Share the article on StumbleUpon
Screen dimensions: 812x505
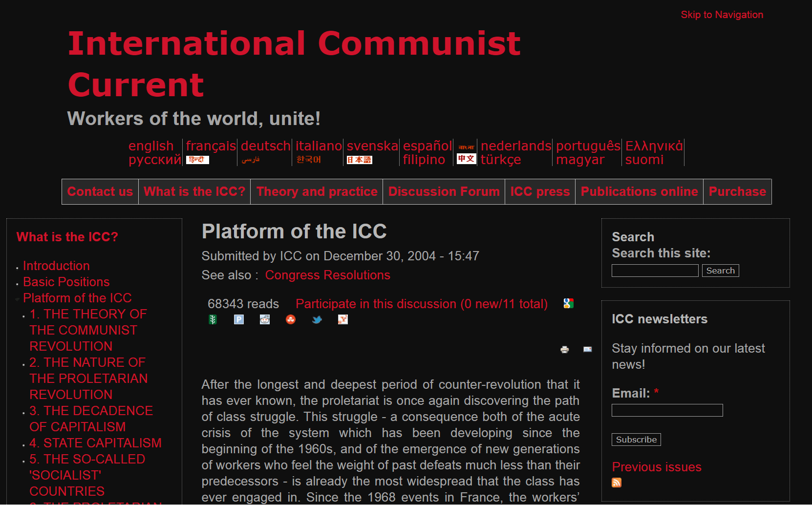click(291, 319)
